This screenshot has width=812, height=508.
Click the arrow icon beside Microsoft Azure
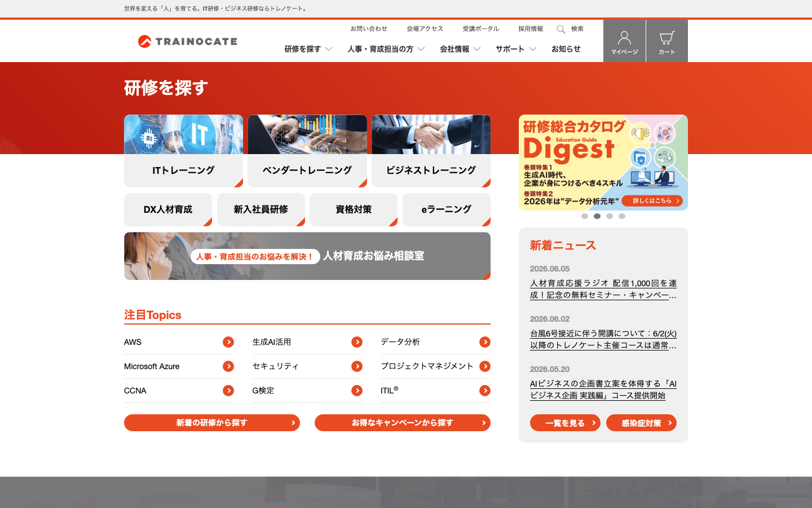point(228,366)
